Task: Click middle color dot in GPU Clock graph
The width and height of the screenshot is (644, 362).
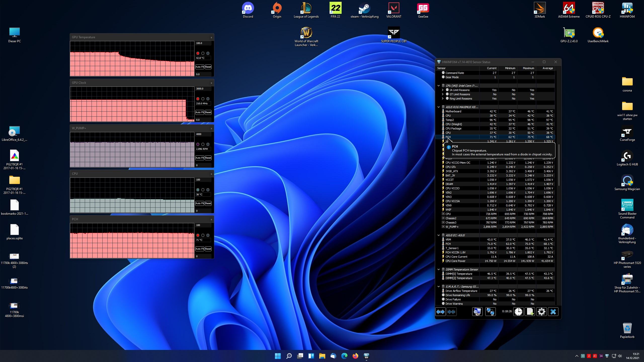Action: [203, 99]
